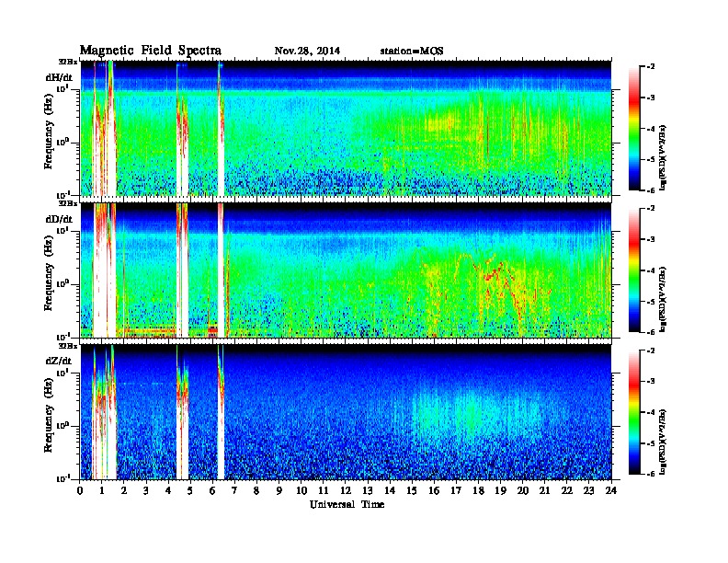This screenshot has height=563, width=728.
Task: Click hour tick label "4" on time axis
Action: [168, 490]
